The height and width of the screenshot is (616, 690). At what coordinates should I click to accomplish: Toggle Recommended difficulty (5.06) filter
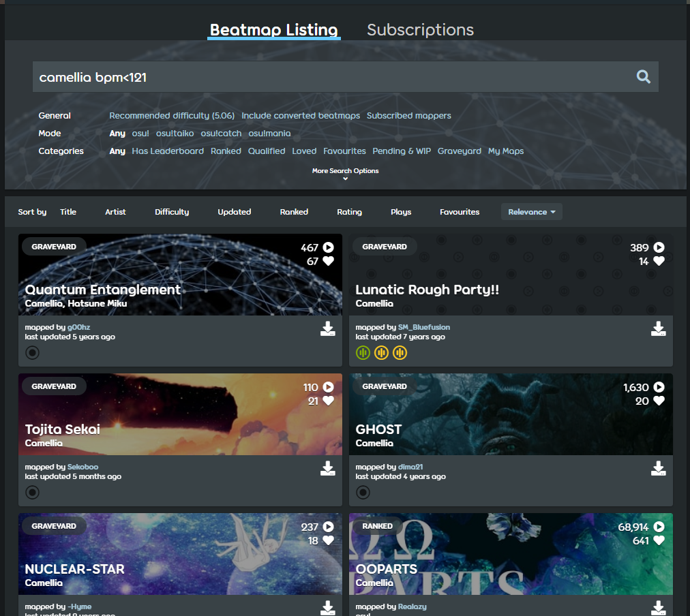pyautogui.click(x=172, y=116)
